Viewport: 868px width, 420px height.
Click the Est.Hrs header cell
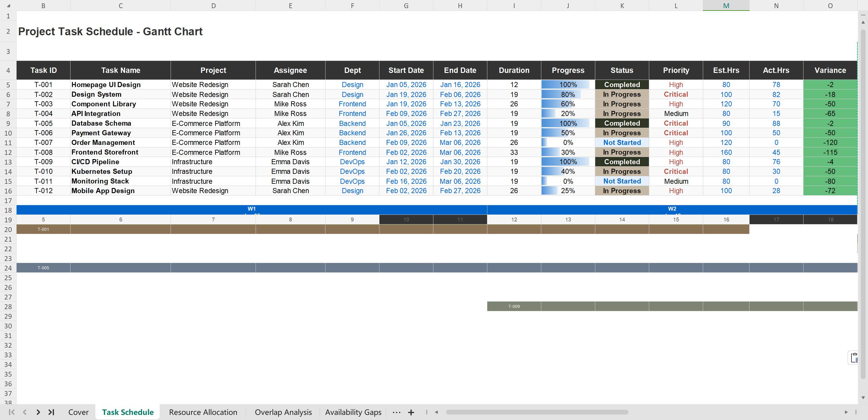click(726, 71)
